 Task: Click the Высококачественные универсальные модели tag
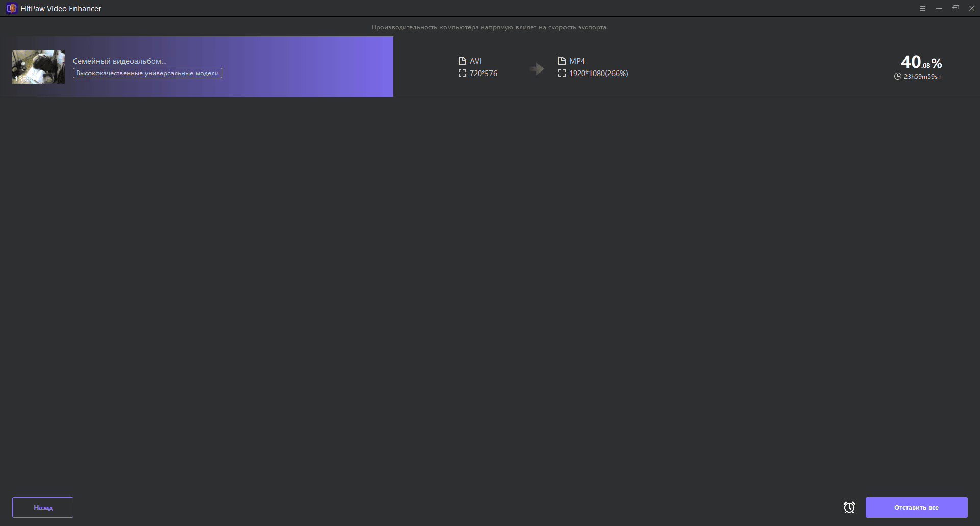point(147,73)
